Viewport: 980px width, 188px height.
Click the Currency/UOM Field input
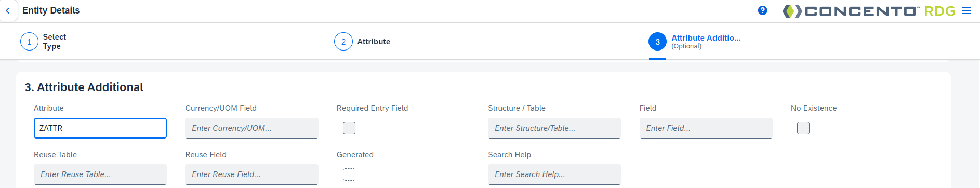coord(251,128)
